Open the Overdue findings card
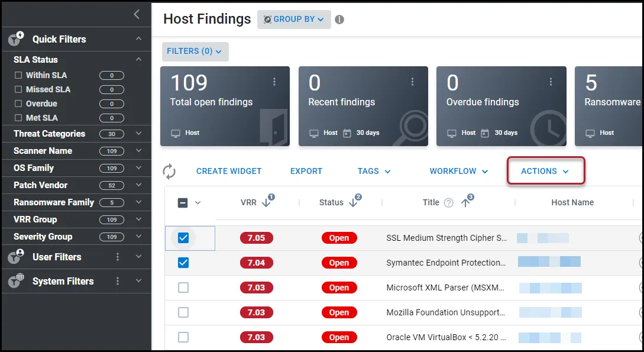The width and height of the screenshot is (644, 352). [501, 106]
